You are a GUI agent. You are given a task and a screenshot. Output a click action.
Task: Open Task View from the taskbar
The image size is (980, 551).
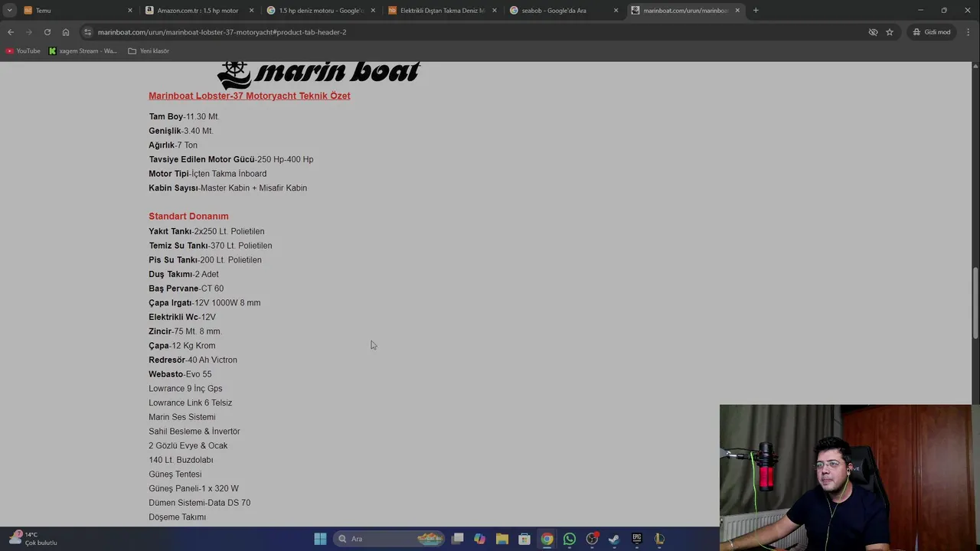coord(458,539)
